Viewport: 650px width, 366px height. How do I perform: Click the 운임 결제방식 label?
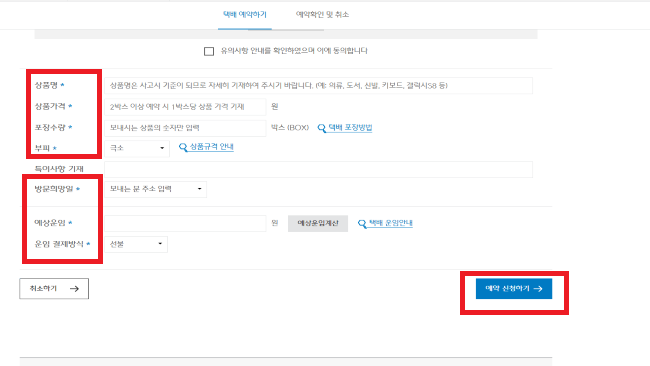coord(59,244)
